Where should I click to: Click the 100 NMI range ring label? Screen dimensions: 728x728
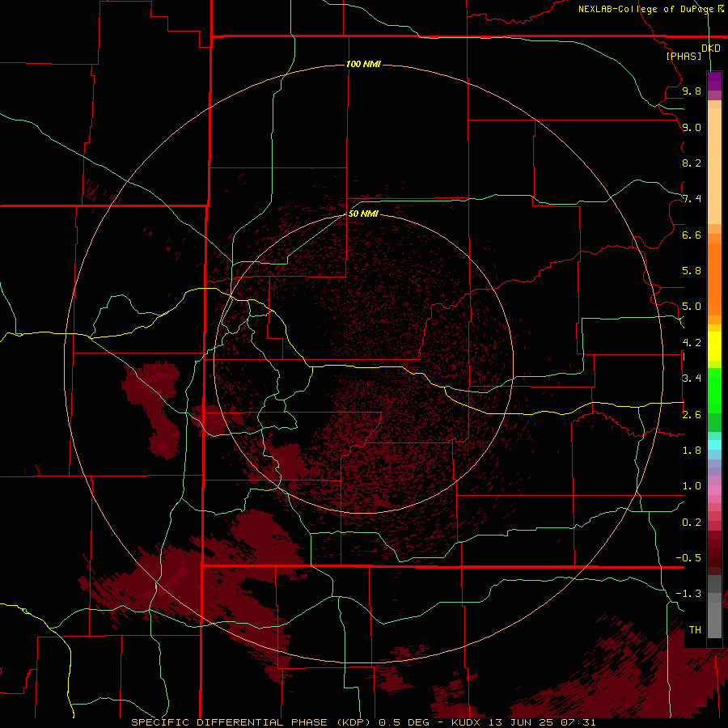(x=363, y=64)
